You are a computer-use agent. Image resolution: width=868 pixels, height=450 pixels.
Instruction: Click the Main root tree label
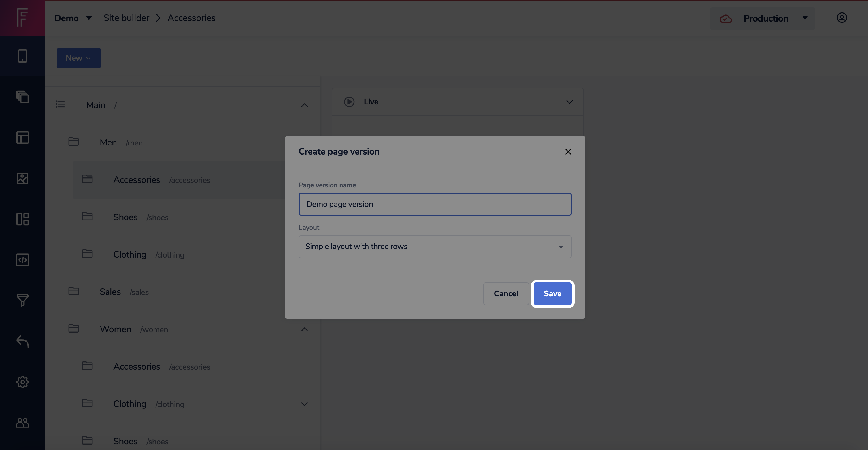pyautogui.click(x=96, y=105)
